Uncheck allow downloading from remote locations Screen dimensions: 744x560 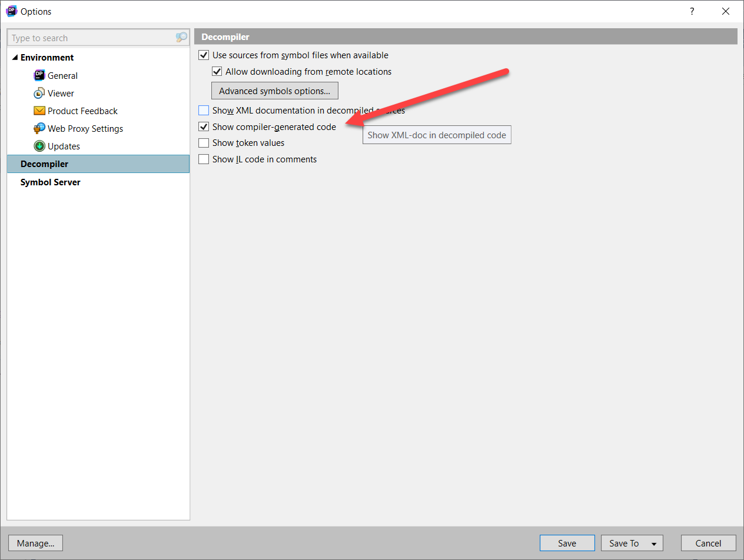[x=217, y=72]
